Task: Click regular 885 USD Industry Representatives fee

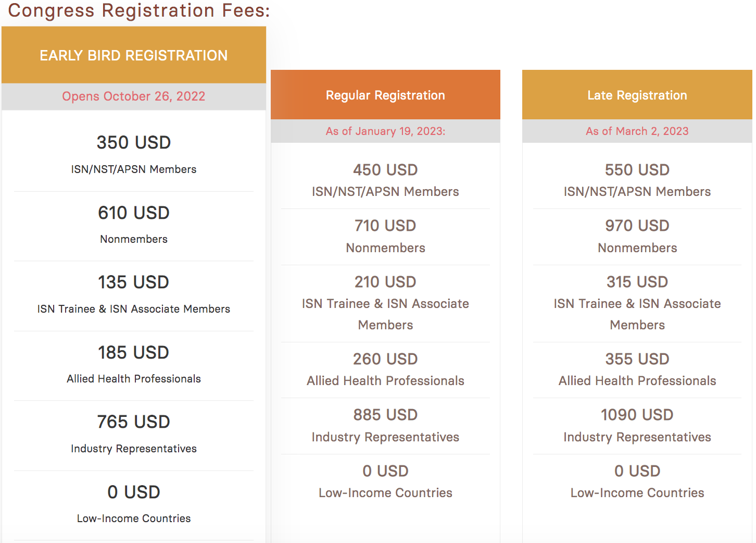Action: [385, 415]
